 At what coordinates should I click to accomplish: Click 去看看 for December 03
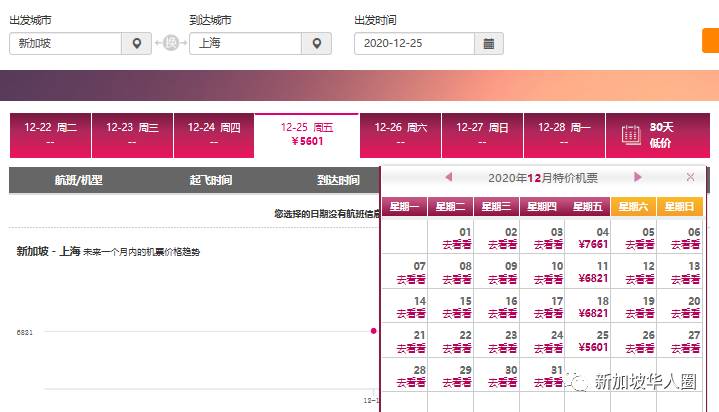(x=548, y=245)
